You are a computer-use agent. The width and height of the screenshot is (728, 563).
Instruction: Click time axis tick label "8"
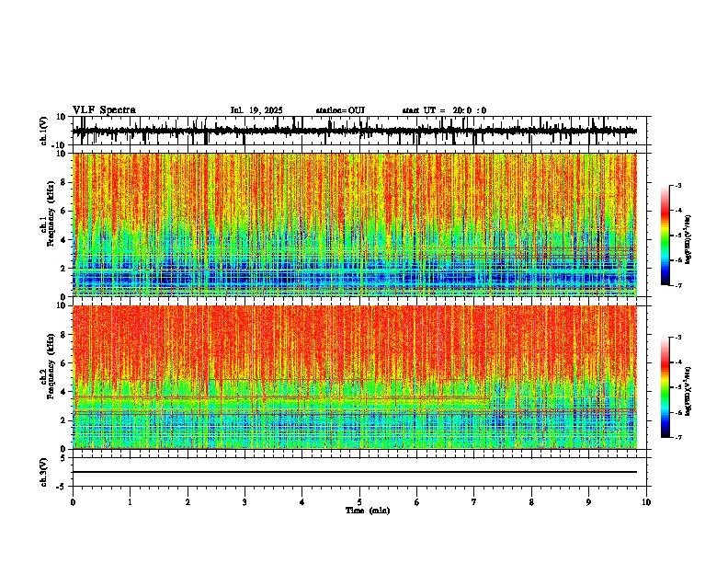tap(531, 502)
